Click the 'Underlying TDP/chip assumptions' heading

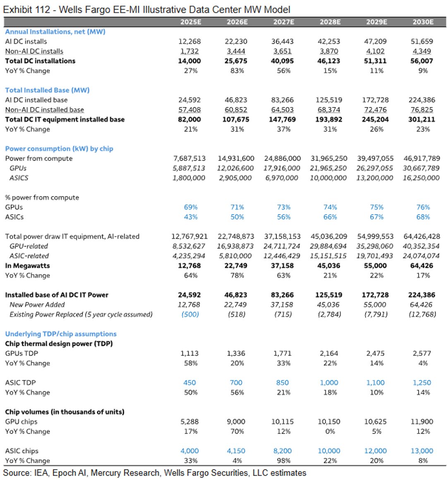[61, 334]
